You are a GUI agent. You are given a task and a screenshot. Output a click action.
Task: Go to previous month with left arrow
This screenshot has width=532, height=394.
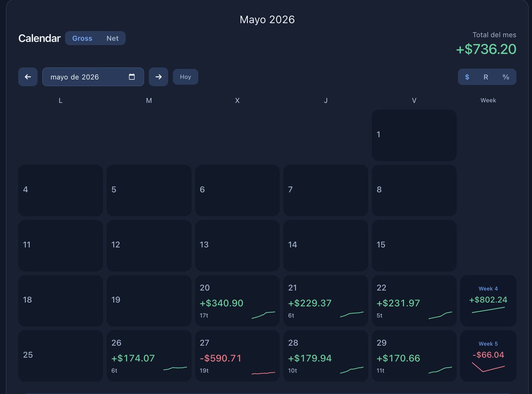click(27, 77)
